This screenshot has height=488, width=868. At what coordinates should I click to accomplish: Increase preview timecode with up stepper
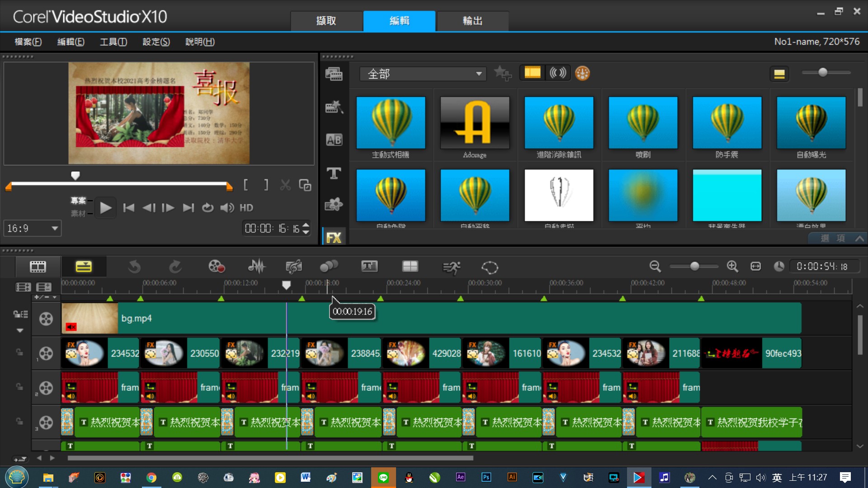[306, 225]
